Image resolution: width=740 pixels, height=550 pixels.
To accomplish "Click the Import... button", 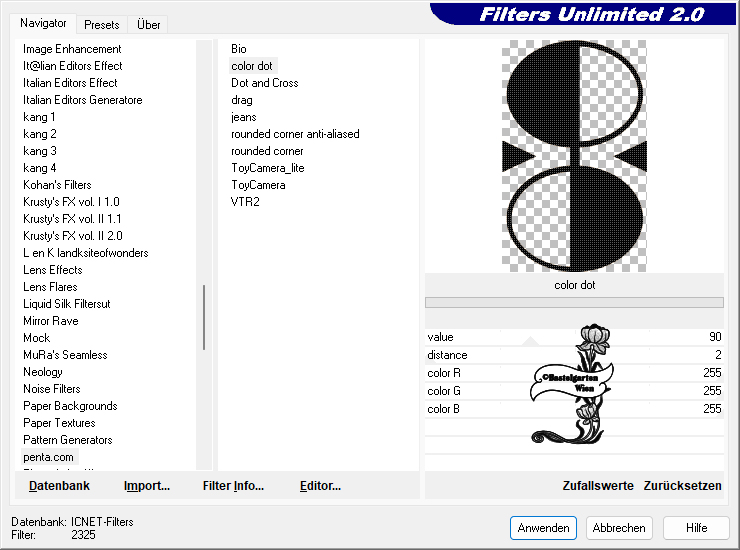I will (147, 486).
